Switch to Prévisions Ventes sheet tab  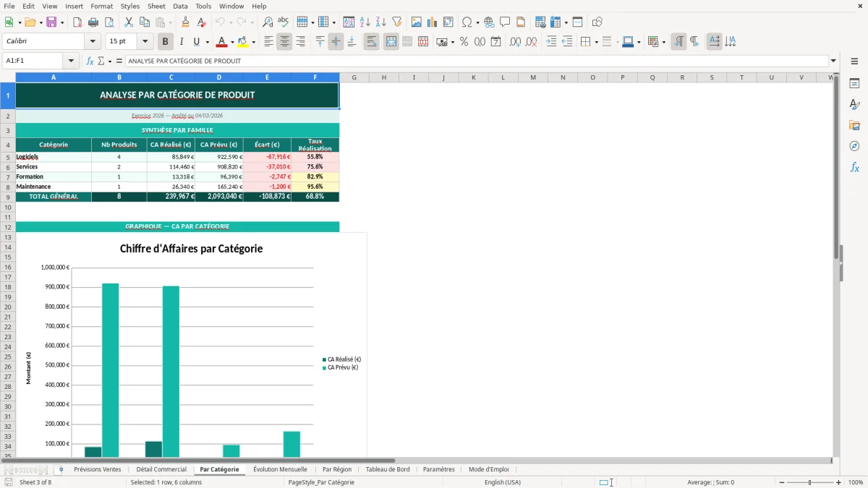(x=98, y=469)
